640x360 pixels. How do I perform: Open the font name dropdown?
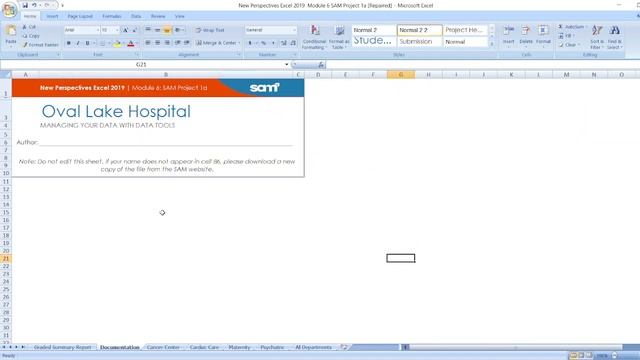(x=98, y=30)
